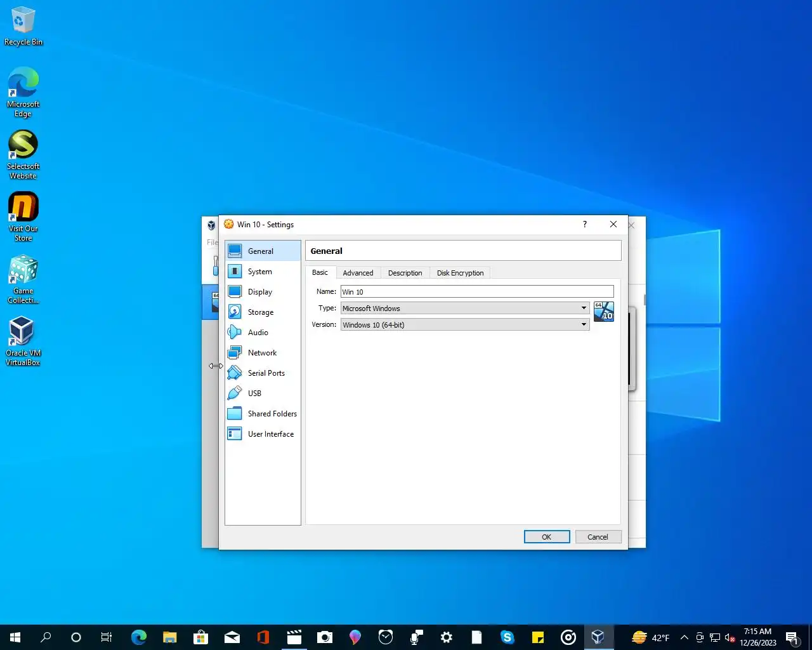Open Task View in taskbar

pyautogui.click(x=107, y=637)
